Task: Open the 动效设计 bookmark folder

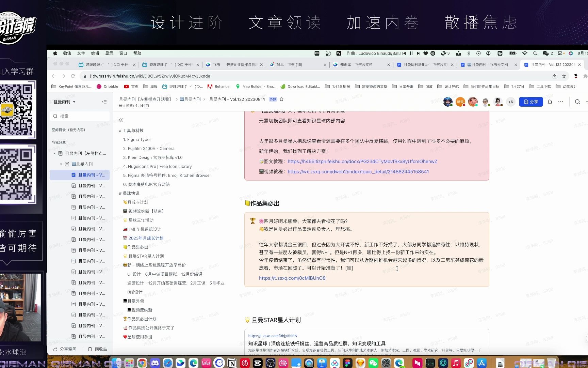Action: pyautogui.click(x=566, y=87)
